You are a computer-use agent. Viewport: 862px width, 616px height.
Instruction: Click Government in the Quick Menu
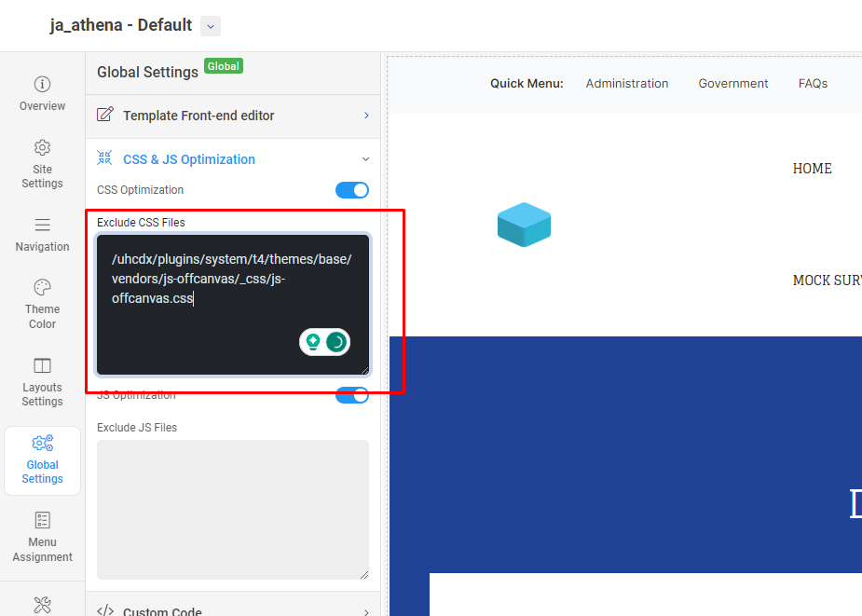pyautogui.click(x=732, y=84)
